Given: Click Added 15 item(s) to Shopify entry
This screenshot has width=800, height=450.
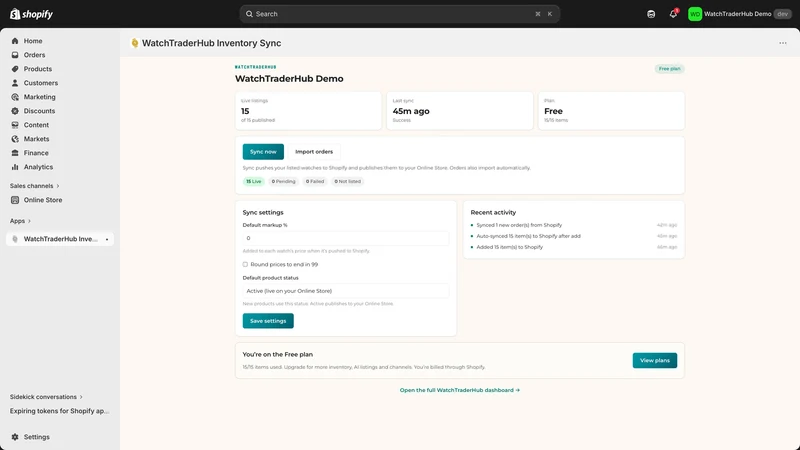Looking at the screenshot, I should tap(509, 247).
